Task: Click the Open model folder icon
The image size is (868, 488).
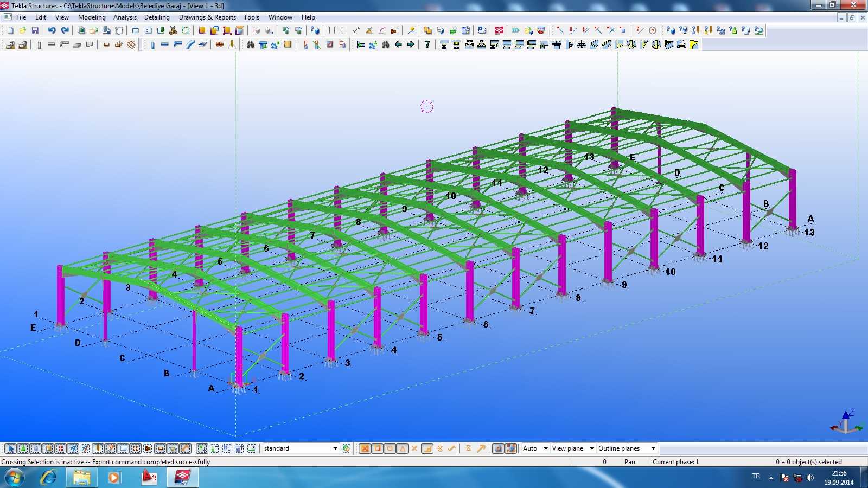Action: (x=22, y=30)
